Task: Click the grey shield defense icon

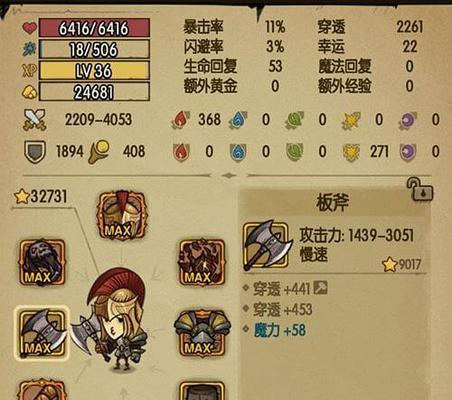Action: 35,152
